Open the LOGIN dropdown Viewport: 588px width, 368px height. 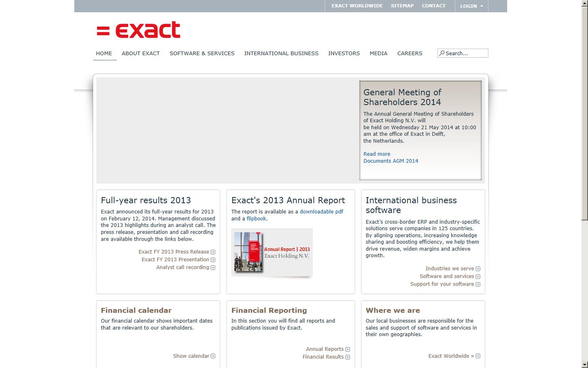pos(471,6)
